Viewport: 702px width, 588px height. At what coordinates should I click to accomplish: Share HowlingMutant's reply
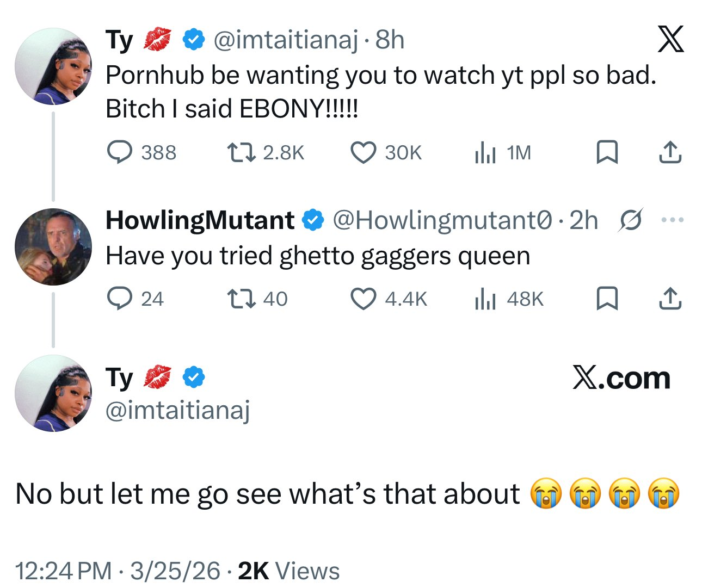click(x=670, y=299)
